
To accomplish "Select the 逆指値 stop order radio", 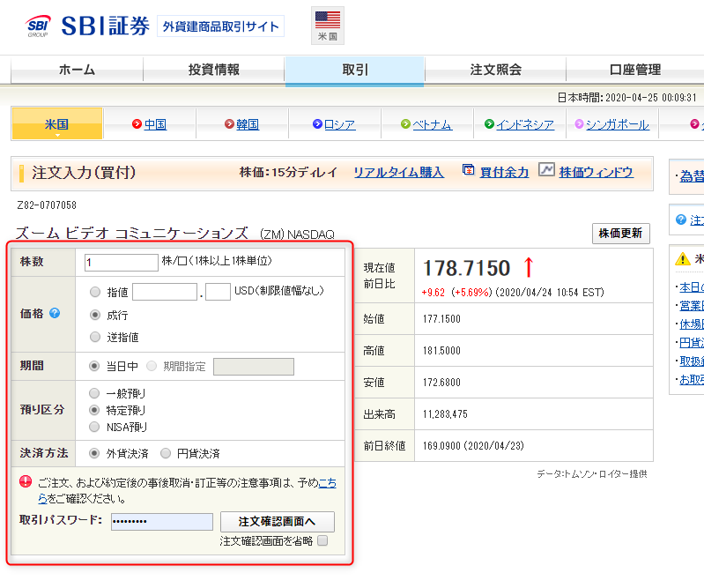I will 95,337.
